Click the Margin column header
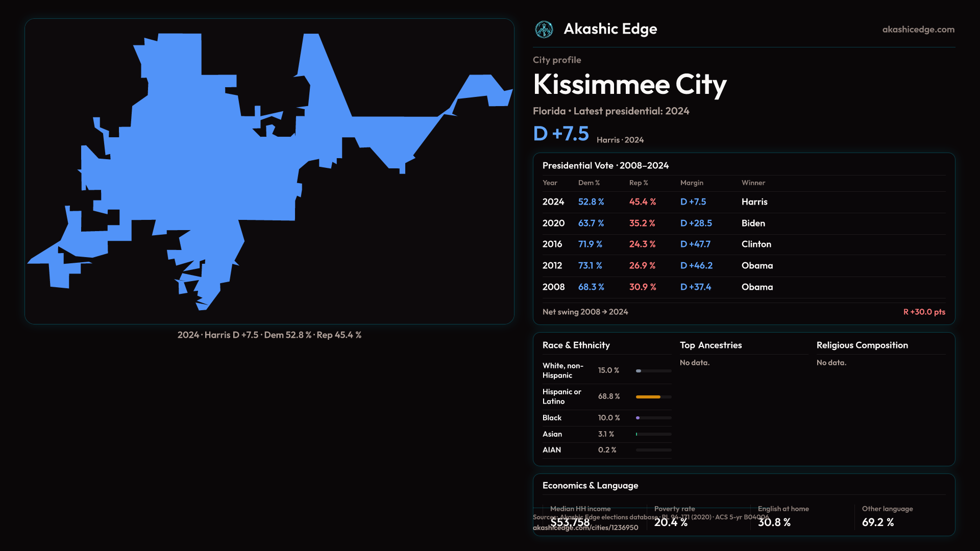The height and width of the screenshot is (551, 980). click(691, 183)
